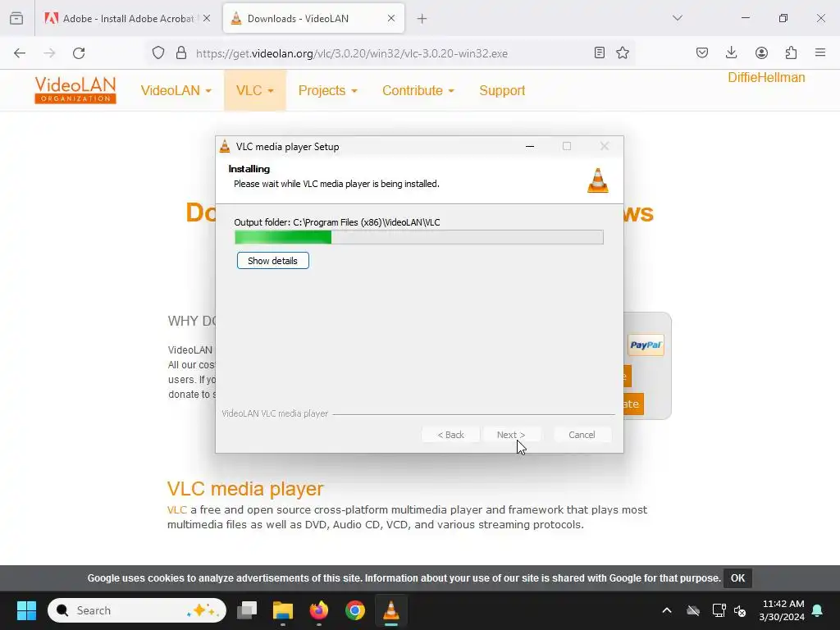
Task: Open Google Chrome from taskbar
Action: (354, 610)
